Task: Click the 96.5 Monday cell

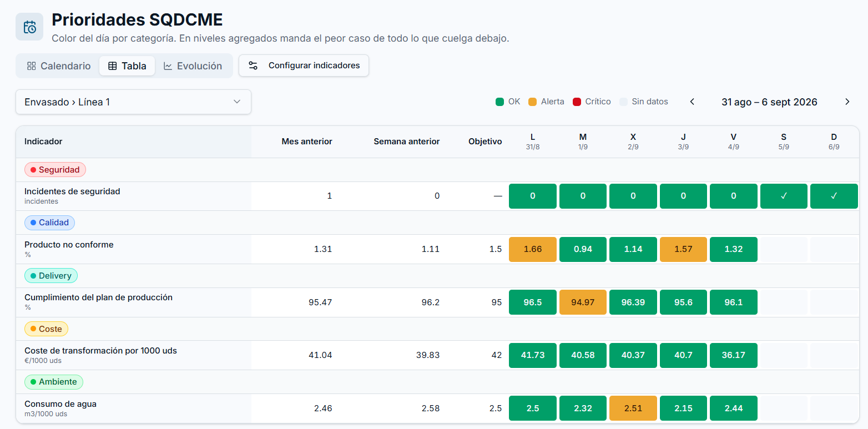Action: tap(533, 302)
